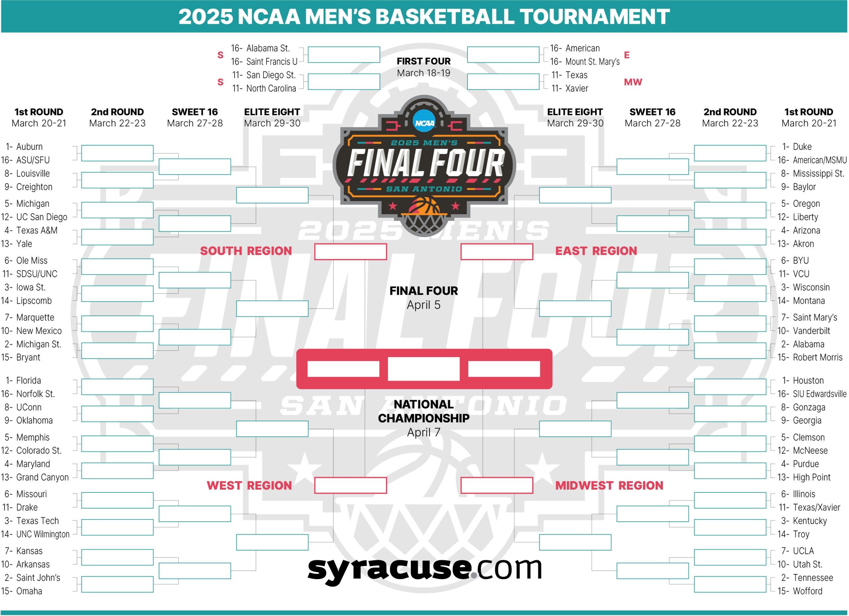Image resolution: width=849 pixels, height=616 pixels.
Task: Click the National Championship label
Action: coord(424,411)
